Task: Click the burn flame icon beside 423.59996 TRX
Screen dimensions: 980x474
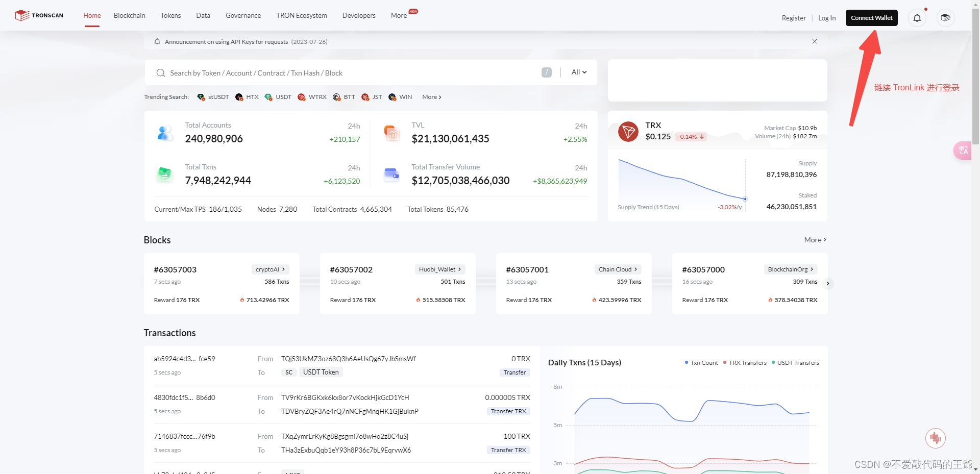Action: click(594, 300)
